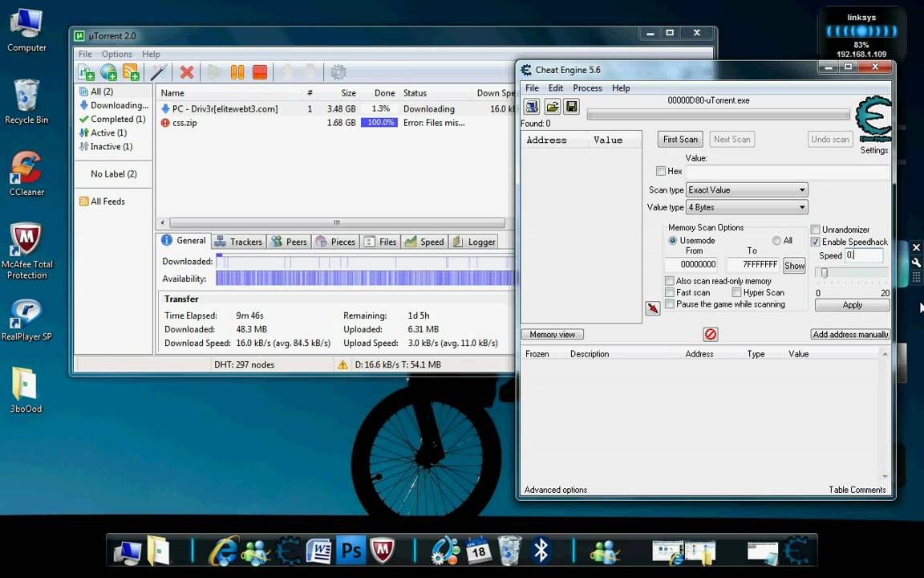Viewport: 924px width, 578px height.
Task: Click green Start torrent play icon
Action: [214, 72]
